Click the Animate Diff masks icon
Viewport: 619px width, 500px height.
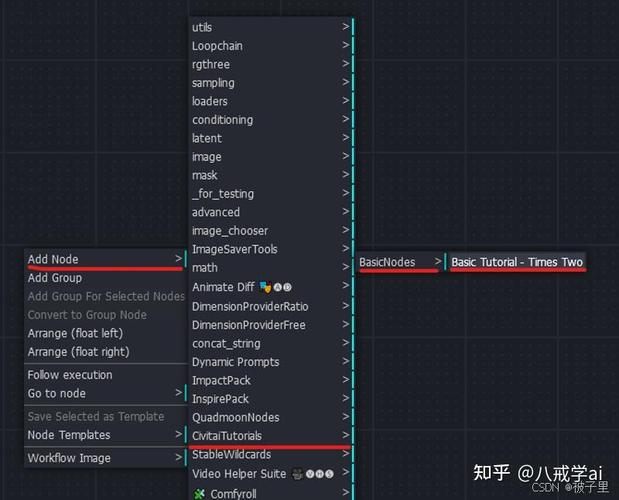(x=266, y=287)
